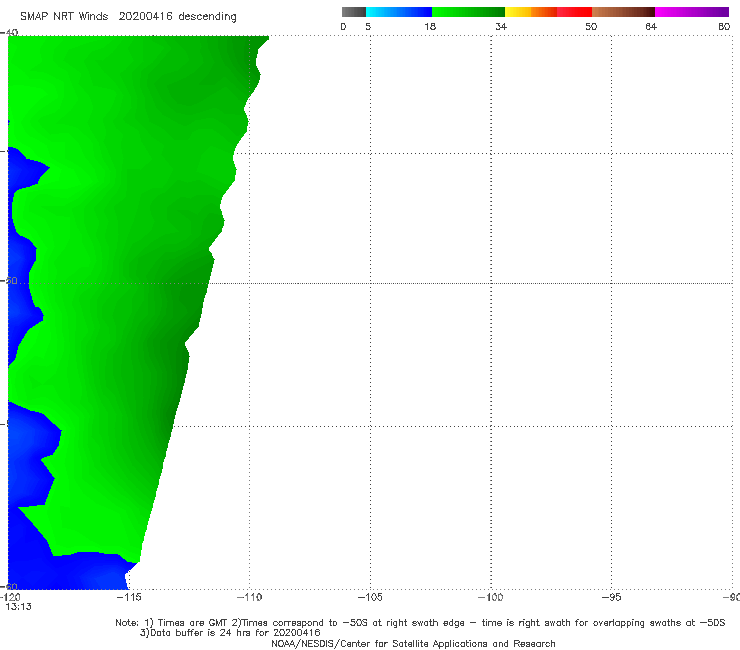Viewport: 740px width, 650px height.
Task: Click the colorbar label '5'
Action: tap(368, 26)
